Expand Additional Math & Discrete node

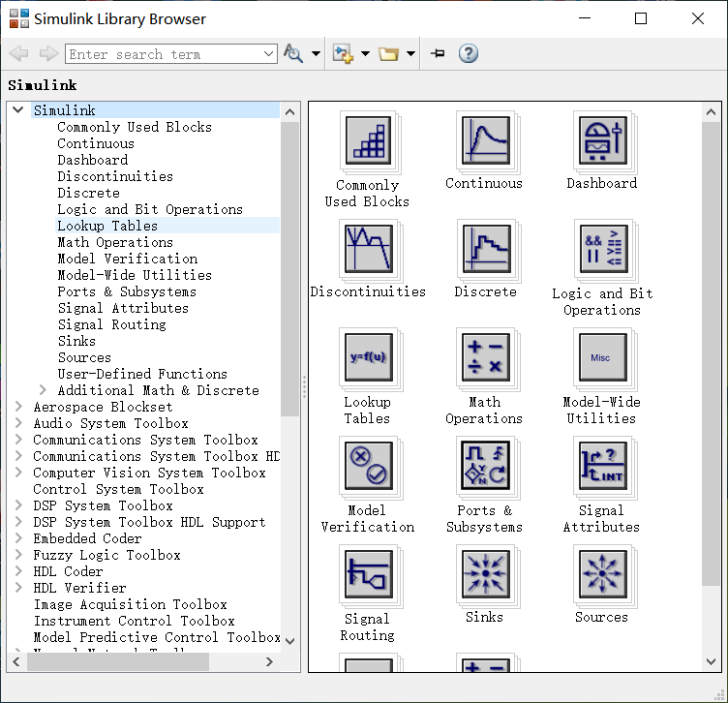pos(43,390)
